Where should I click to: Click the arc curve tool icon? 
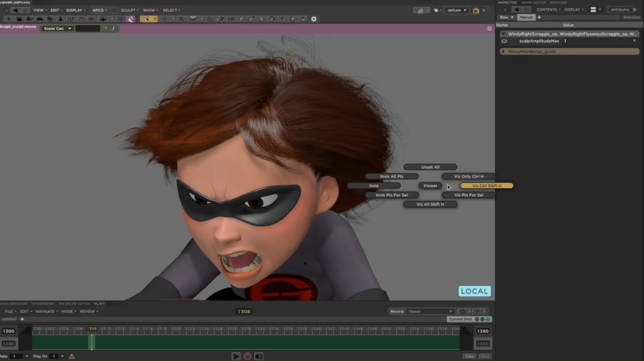click(x=81, y=19)
